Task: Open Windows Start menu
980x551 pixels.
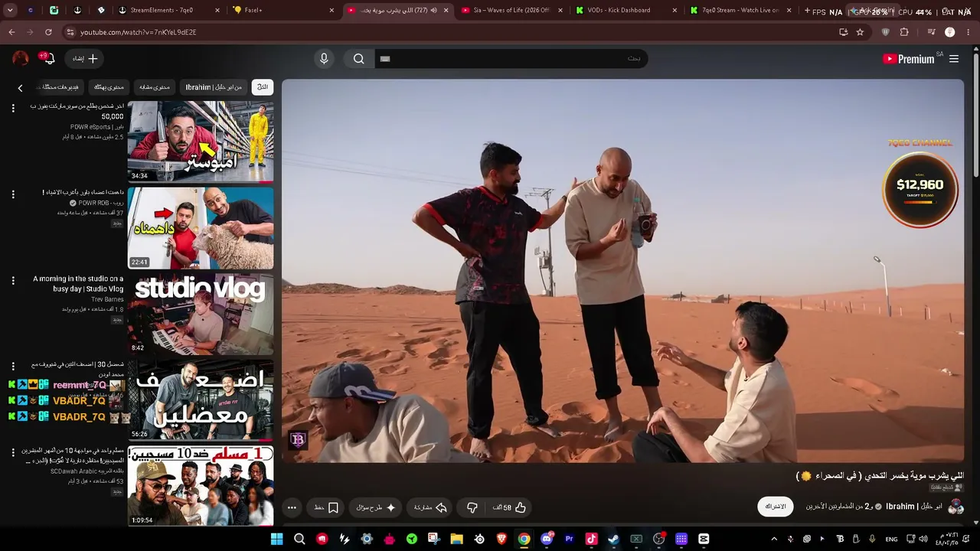Action: click(x=277, y=539)
